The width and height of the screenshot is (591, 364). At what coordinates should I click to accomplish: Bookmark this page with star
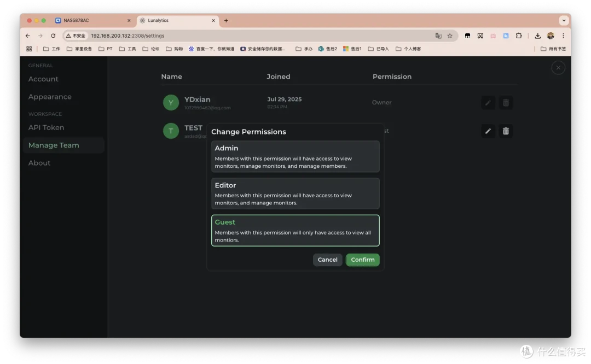pyautogui.click(x=450, y=36)
